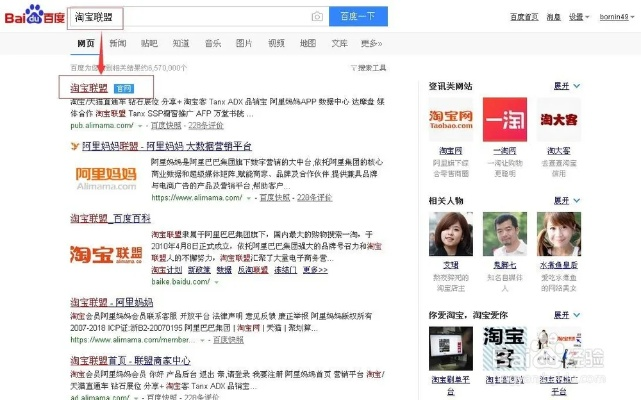
Task: Open 阿里妈妈联盟 大数据营销平台 result
Action: (x=167, y=146)
